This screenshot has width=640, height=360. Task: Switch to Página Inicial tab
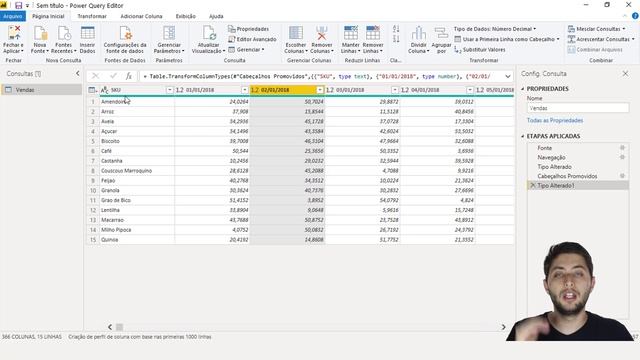tap(48, 16)
